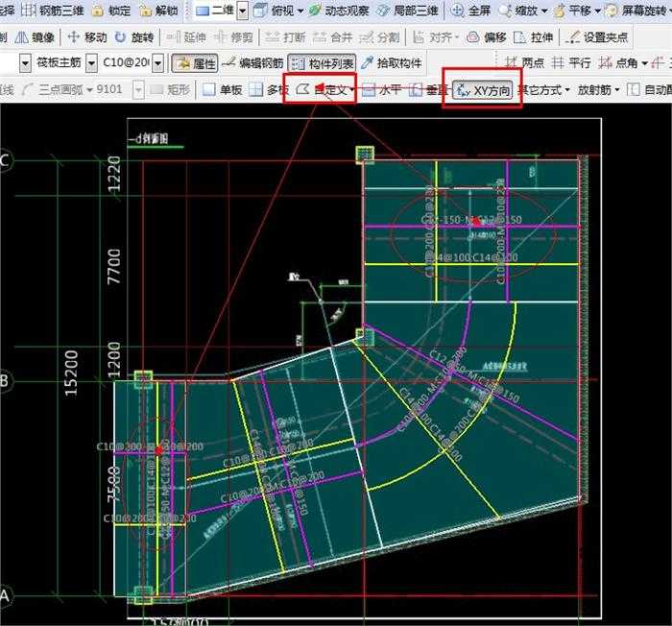The height and width of the screenshot is (626, 672).
Task: Select the 三点画弧 three-point arc tool
Action: [58, 89]
